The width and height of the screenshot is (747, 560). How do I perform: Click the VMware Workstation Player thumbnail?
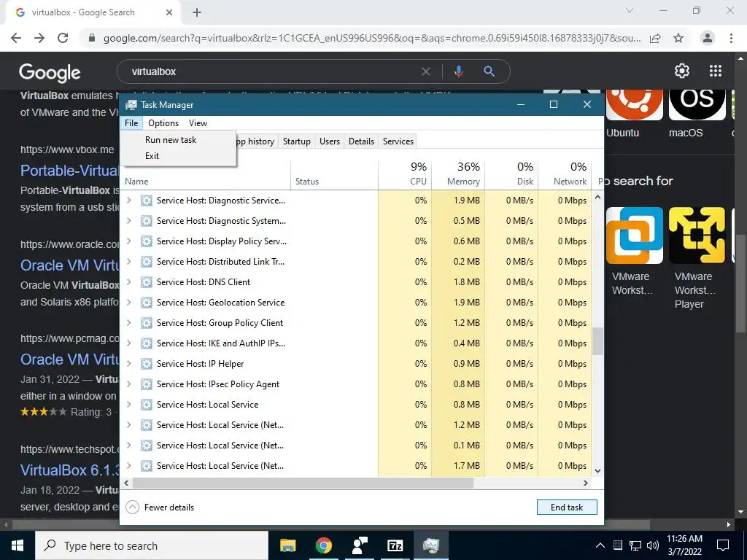(697, 236)
